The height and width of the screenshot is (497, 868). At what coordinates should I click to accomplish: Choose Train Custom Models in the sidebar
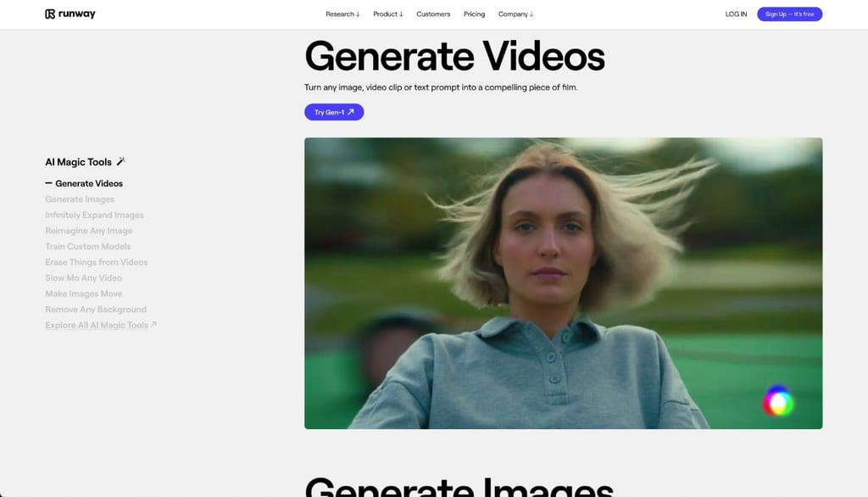click(x=88, y=246)
